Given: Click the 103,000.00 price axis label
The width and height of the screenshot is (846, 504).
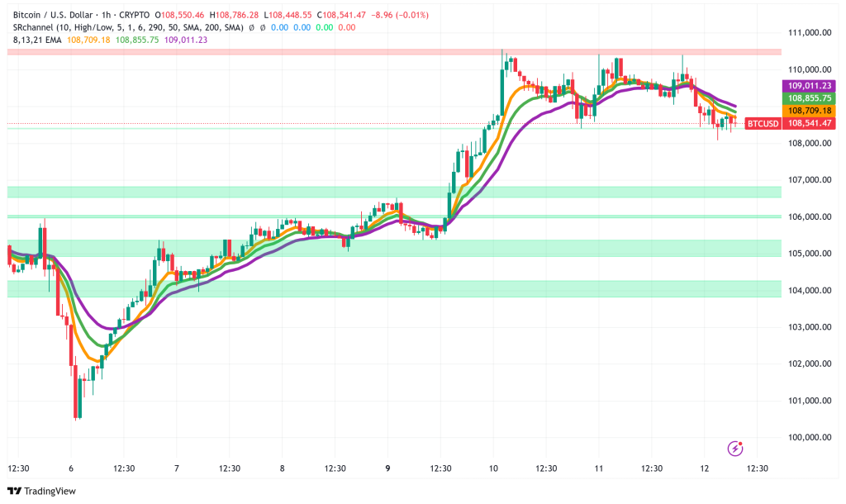Looking at the screenshot, I should [x=810, y=327].
